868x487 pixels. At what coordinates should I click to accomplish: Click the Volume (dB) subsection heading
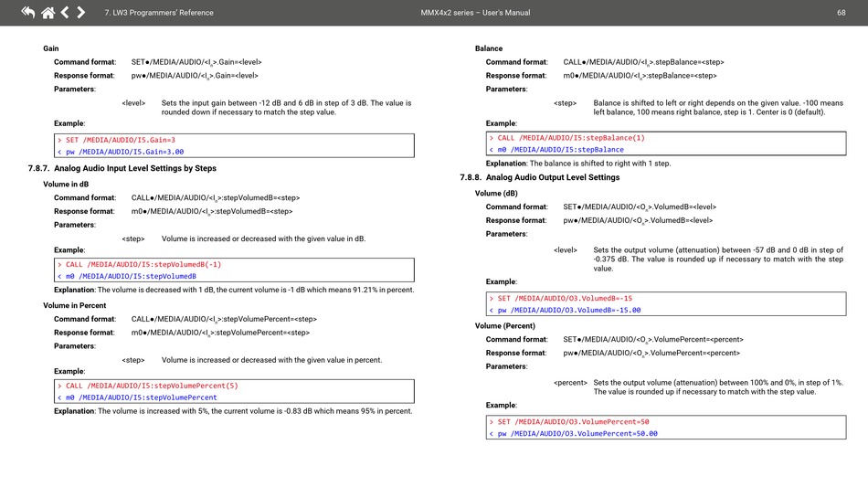pos(496,194)
